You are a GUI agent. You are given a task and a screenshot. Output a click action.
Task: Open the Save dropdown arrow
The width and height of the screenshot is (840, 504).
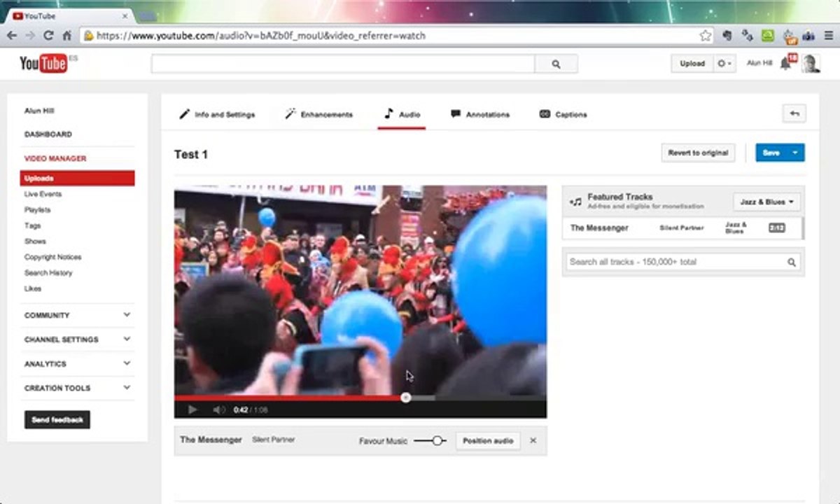795,153
